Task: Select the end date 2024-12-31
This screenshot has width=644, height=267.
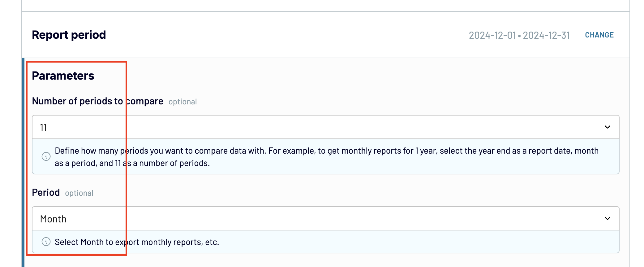Action: (546, 35)
